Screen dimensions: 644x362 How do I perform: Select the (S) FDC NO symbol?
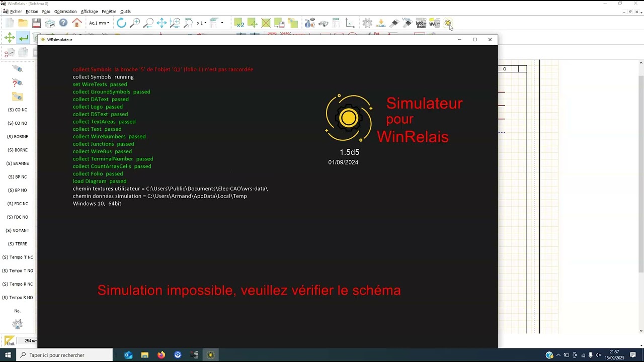click(18, 217)
